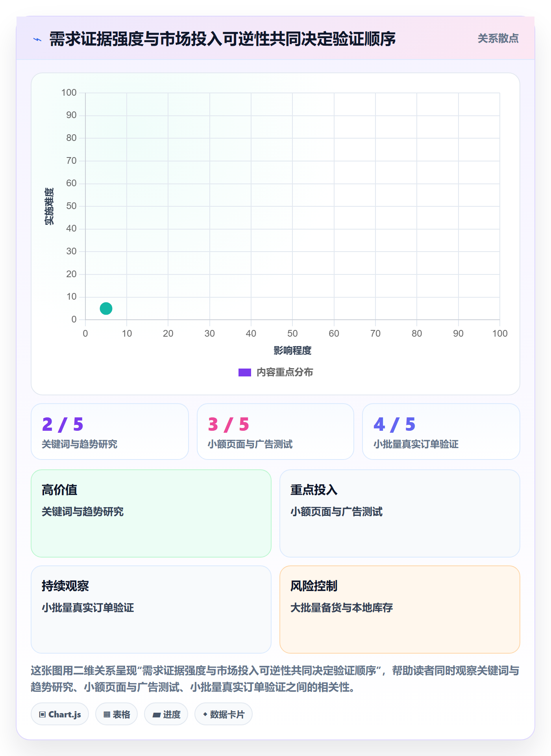Click the description paragraph starting with 这张图用二维关系
Screen dimensions: 551x756
coord(275,679)
